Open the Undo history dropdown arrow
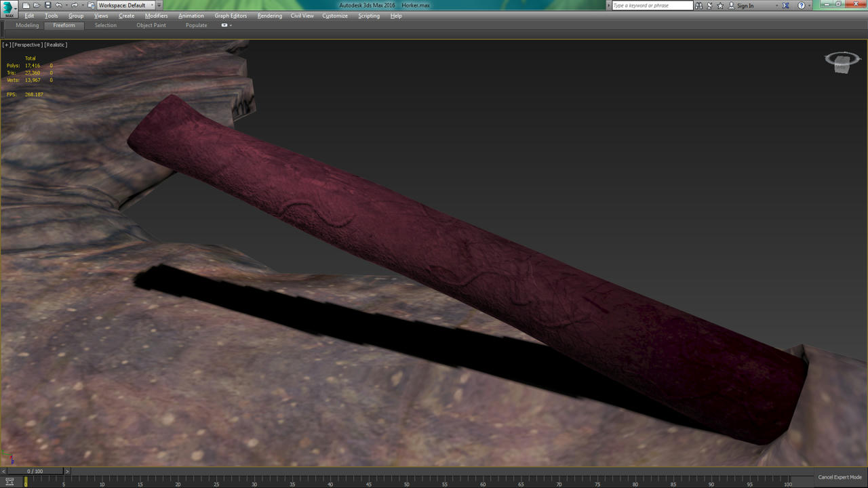 click(x=66, y=5)
